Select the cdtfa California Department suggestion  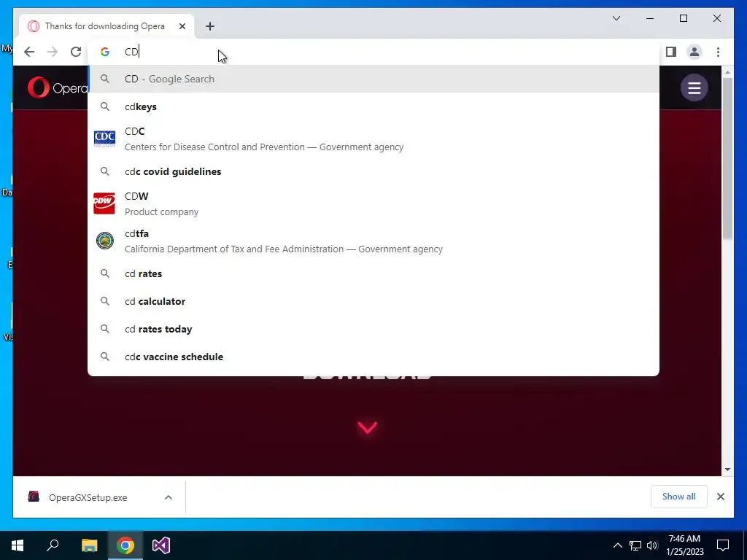tap(373, 241)
